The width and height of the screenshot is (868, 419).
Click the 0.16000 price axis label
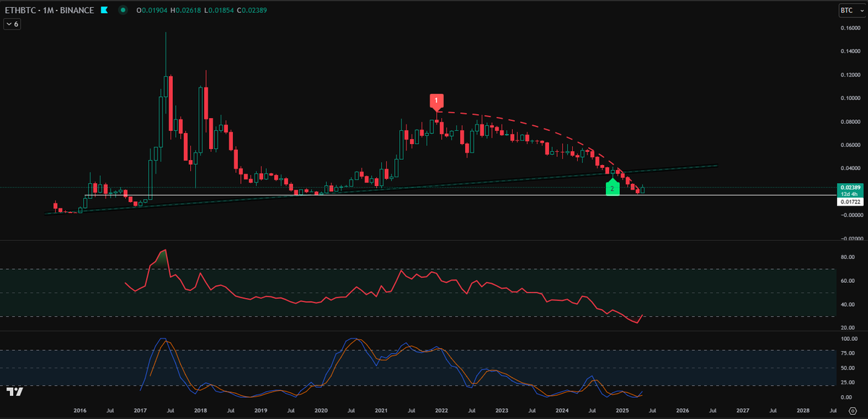[x=850, y=28]
